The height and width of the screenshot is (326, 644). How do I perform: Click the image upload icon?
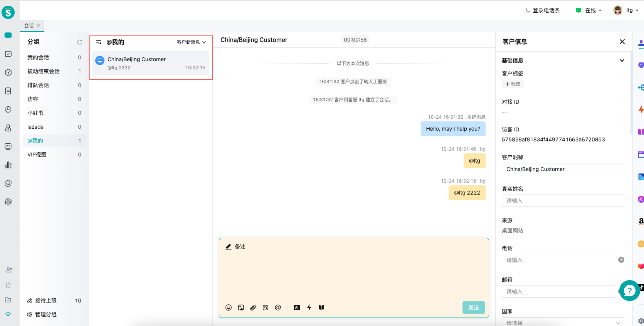[x=241, y=308]
